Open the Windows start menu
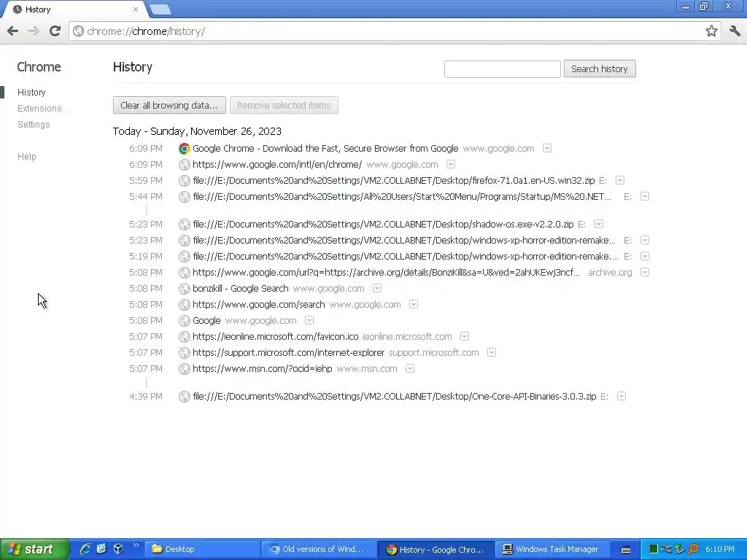Viewport: 747px width, 560px height. tap(34, 549)
